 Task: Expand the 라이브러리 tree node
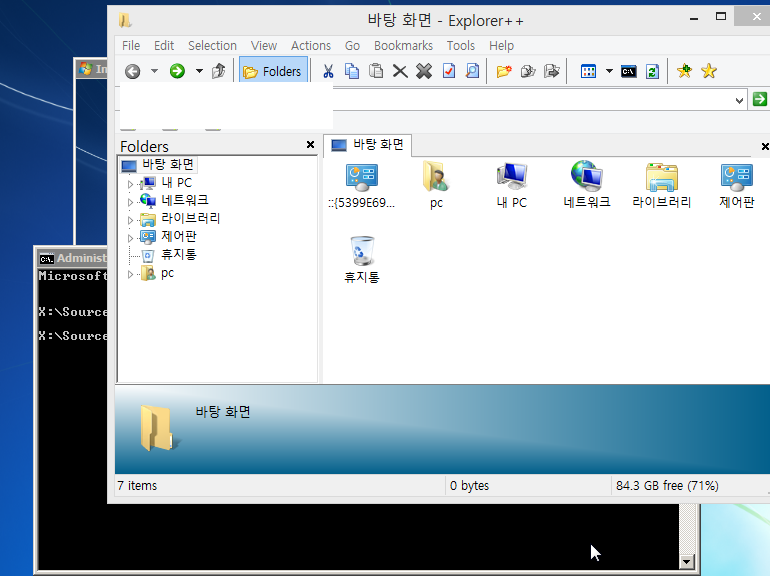point(130,220)
